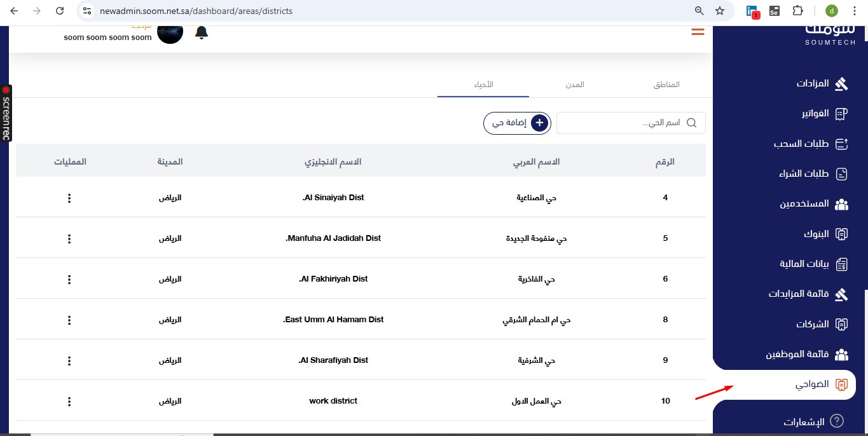
Task: Click the Chrome bookmark star icon
Action: pos(719,11)
